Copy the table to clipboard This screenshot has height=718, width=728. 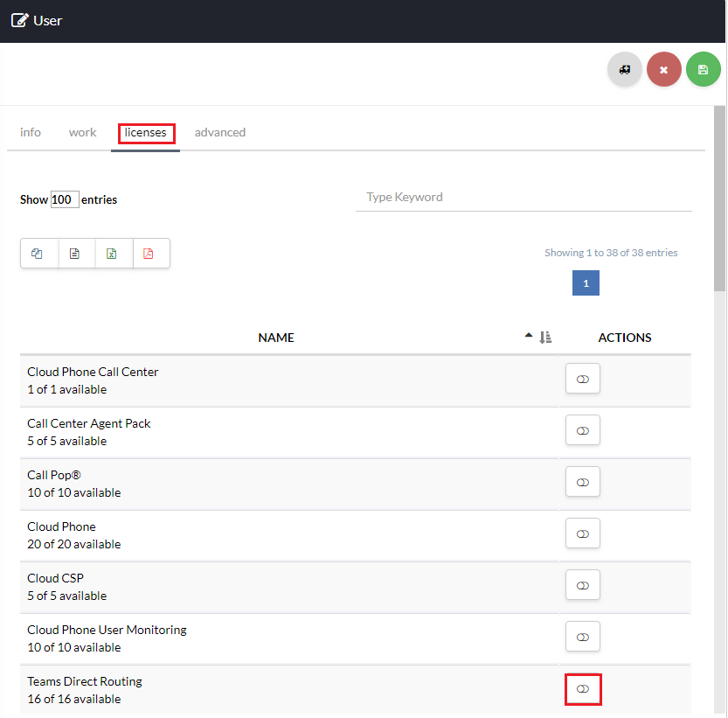tap(38, 254)
